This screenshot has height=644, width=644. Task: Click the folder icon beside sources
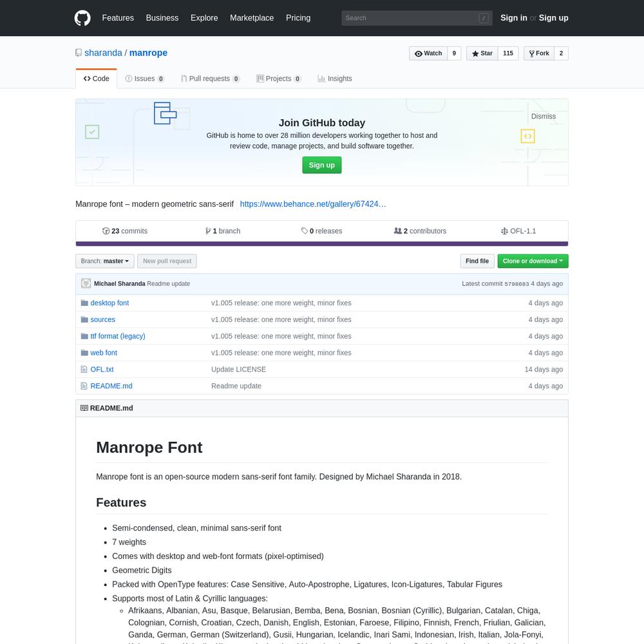tap(84, 319)
